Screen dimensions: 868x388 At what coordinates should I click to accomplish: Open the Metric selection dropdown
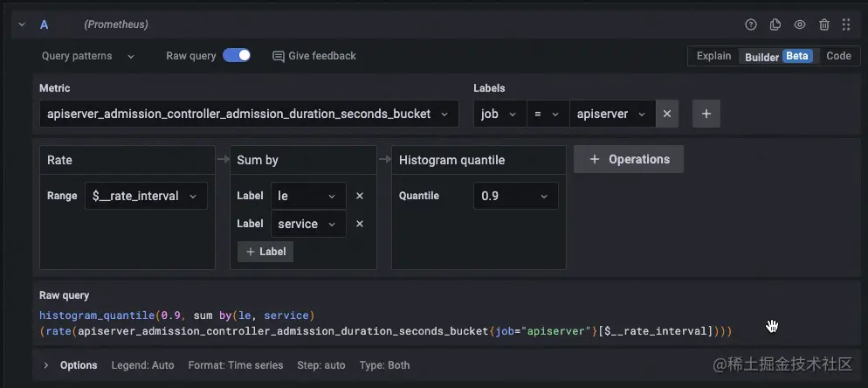tap(249, 114)
